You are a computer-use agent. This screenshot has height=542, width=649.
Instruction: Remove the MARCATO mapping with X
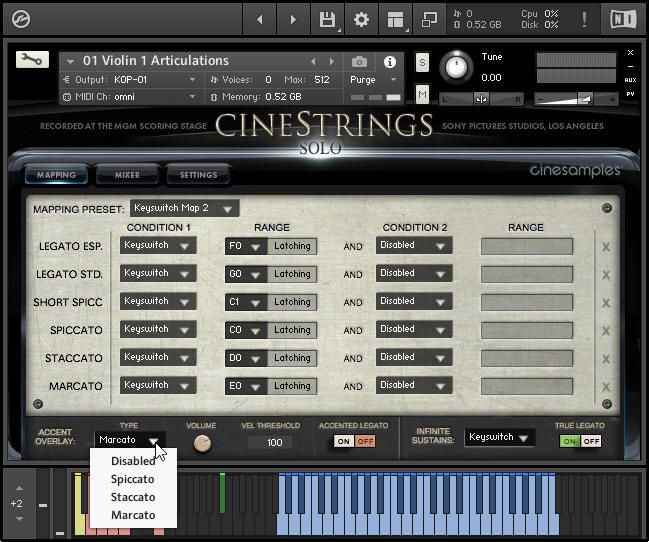[606, 387]
